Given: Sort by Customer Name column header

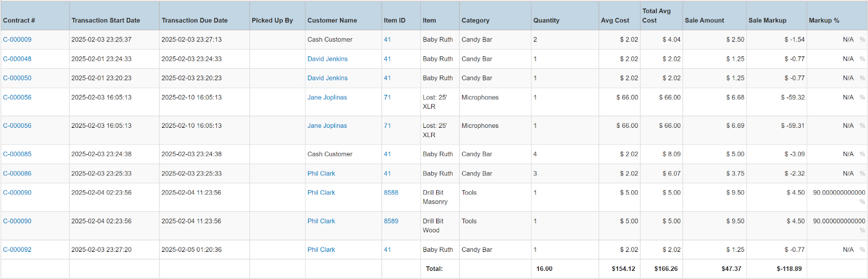Looking at the screenshot, I should point(332,21).
